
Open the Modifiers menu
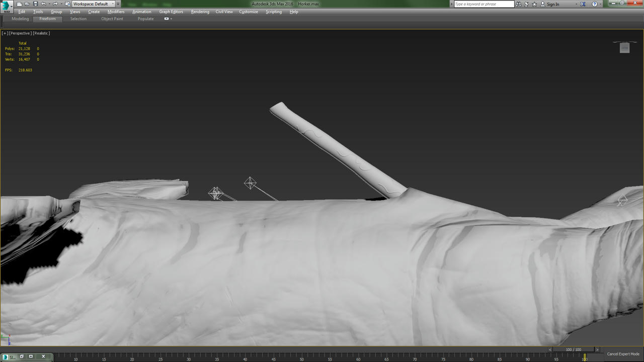pyautogui.click(x=116, y=12)
